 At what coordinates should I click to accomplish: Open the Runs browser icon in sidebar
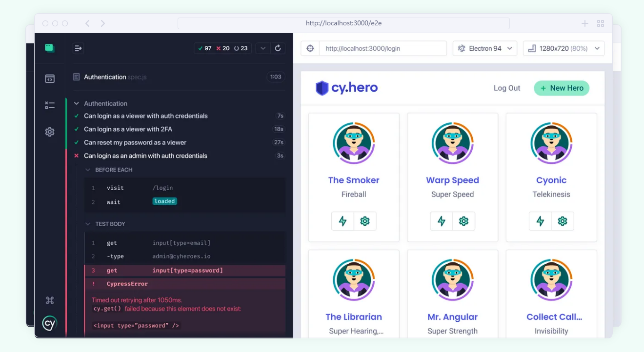[49, 78]
